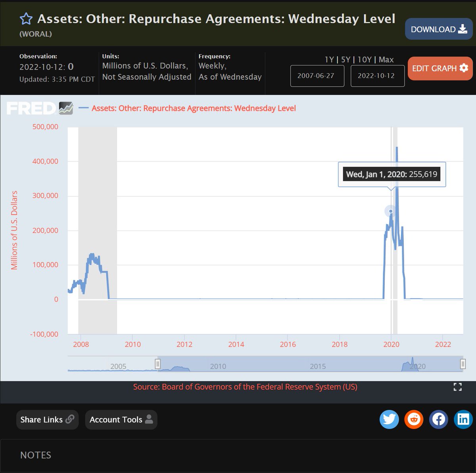Click the 2022 x-axis label
476x473 pixels.
tap(443, 344)
